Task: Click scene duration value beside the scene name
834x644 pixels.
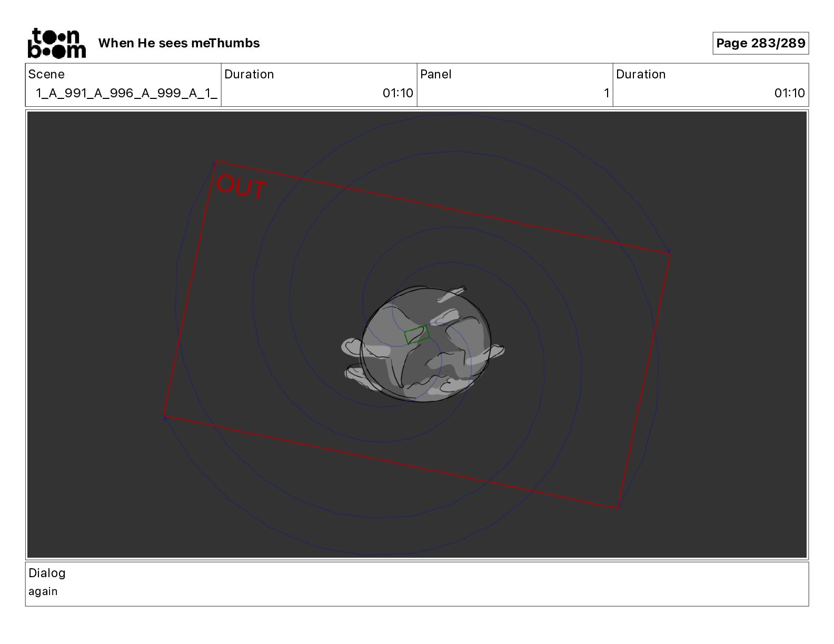Action: [398, 93]
